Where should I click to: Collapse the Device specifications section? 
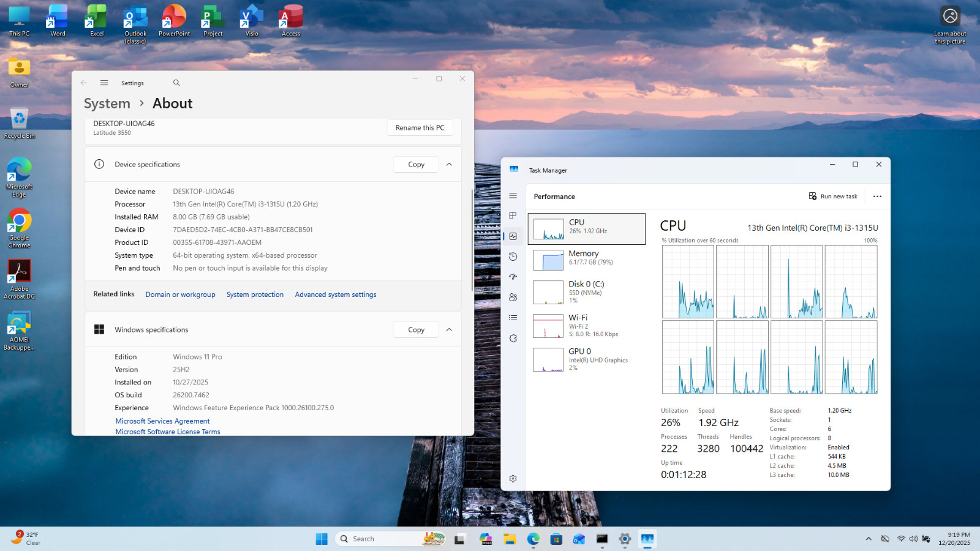(x=449, y=164)
